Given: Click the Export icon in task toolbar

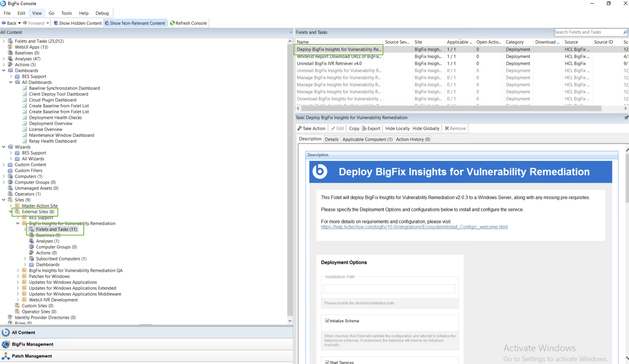Looking at the screenshot, I should tap(364, 128).
